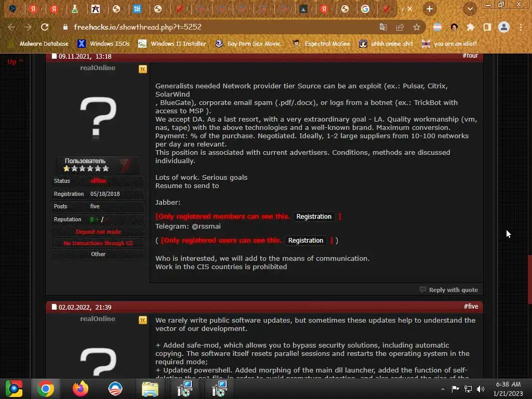This screenshot has width=532, height=399.
Task: Open the Chrome profile avatar menu
Action: point(504,27)
